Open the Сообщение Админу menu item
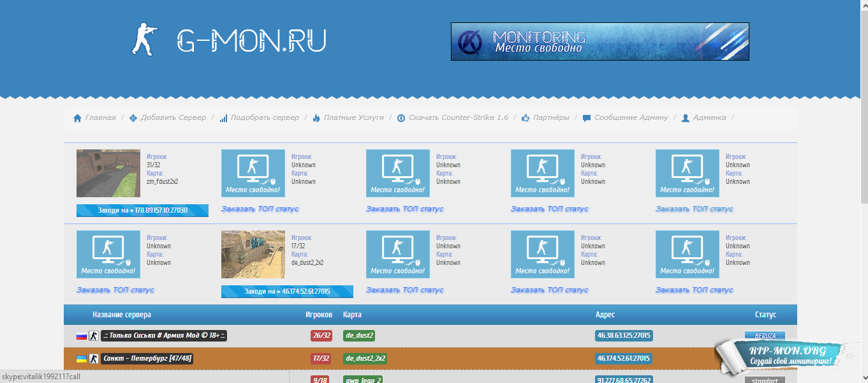The height and width of the screenshot is (383, 868). coord(631,117)
